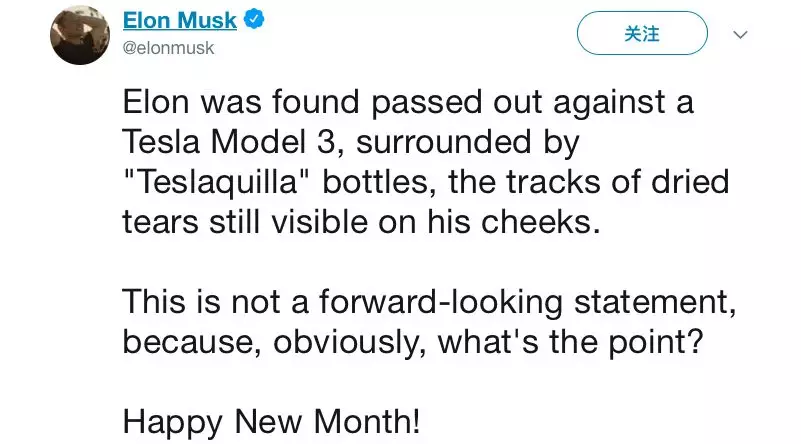This screenshot has height=444, width=801.
Task: Click the @elonmusk handle
Action: click(168, 48)
